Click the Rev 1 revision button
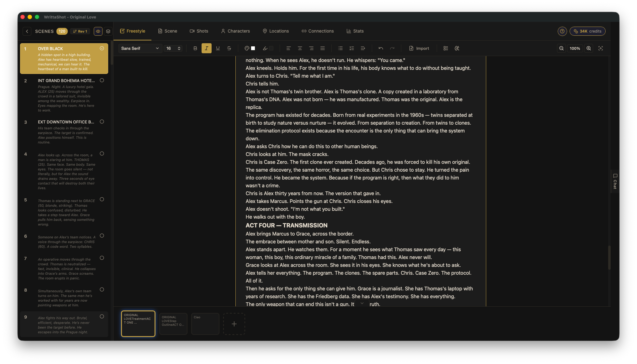Screen dimensions: 637x364 coord(80,31)
